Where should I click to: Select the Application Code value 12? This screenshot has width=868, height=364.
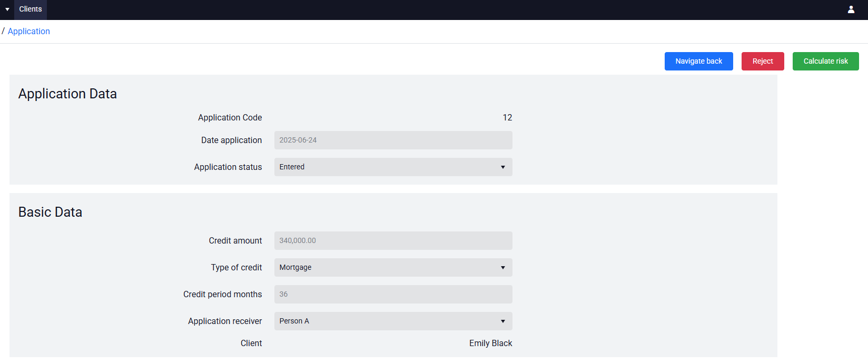click(x=507, y=118)
